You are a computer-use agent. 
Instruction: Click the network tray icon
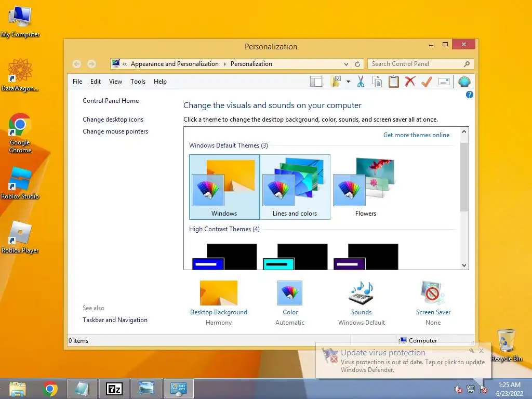(471, 389)
